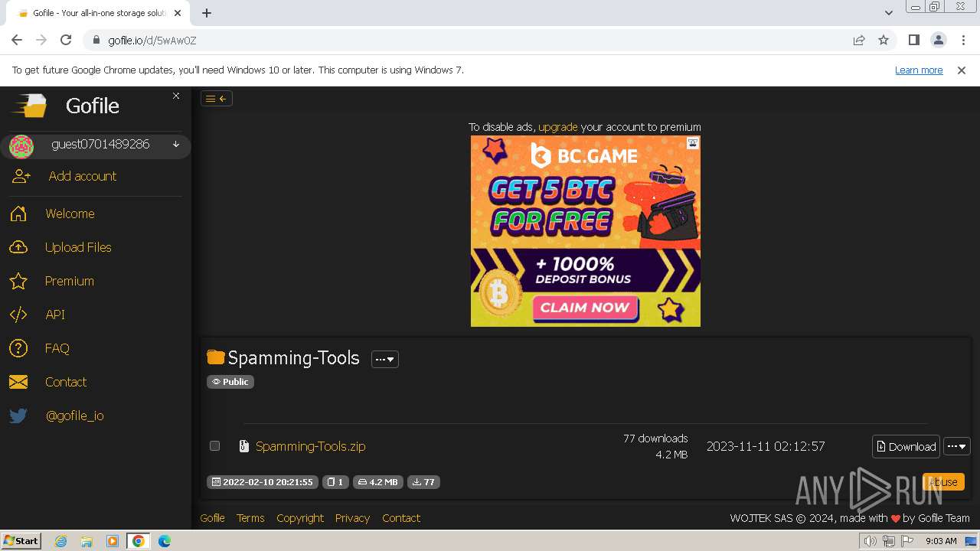Click the Upload Files cloud icon
Screen dimensions: 980x551
coord(18,247)
